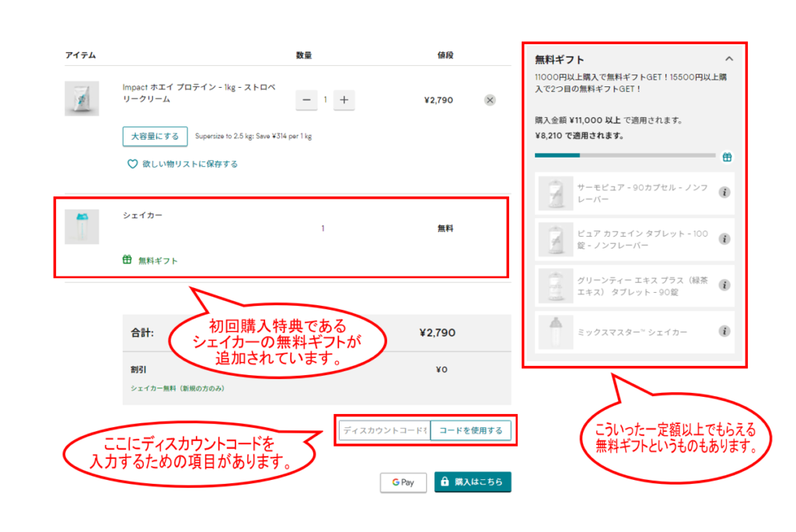Collapse the 無料ギフト panel chevron

[x=729, y=59]
